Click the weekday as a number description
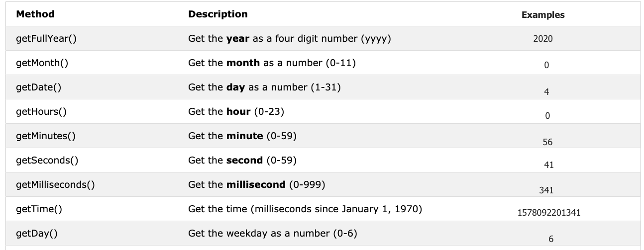Viewport: 644px width, 250px height. (x=273, y=234)
